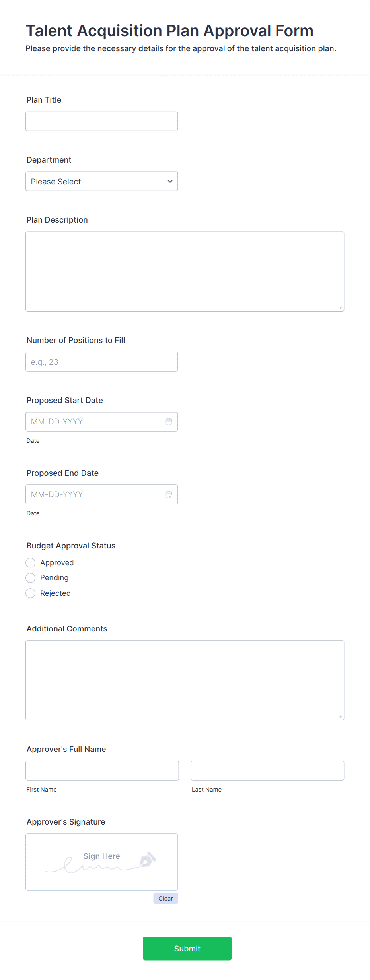This screenshot has width=370, height=980.
Task: Clear the approver's signature
Action: tap(166, 898)
